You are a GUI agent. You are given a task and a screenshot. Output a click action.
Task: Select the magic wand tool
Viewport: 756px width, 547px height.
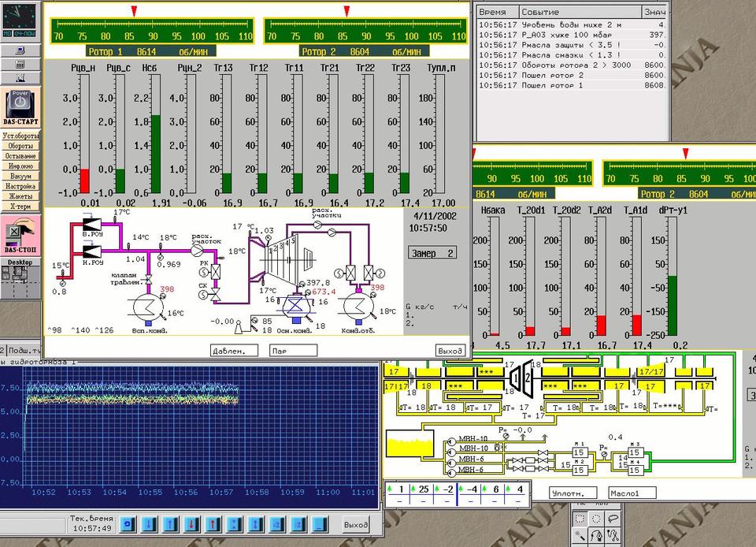pos(581,536)
